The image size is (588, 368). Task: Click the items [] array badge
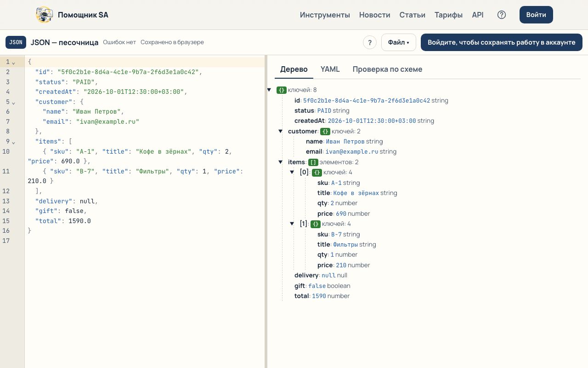[x=313, y=162]
